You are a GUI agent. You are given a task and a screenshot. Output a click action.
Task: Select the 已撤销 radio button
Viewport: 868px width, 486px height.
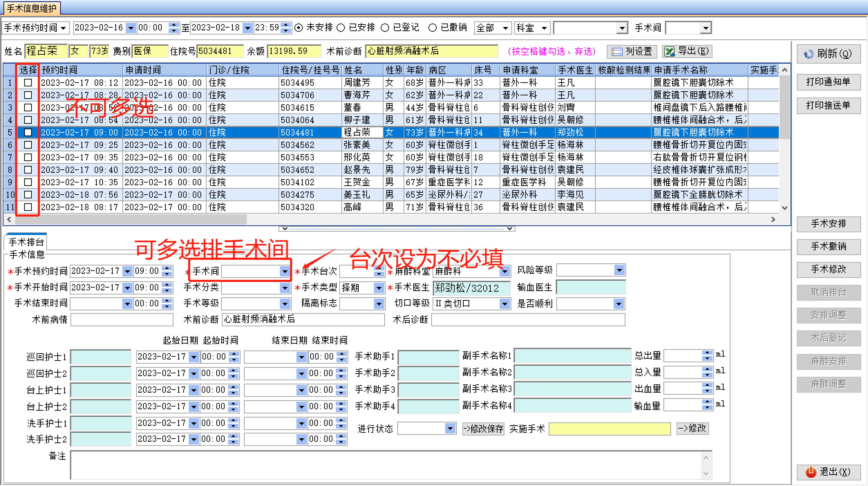pyautogui.click(x=432, y=28)
